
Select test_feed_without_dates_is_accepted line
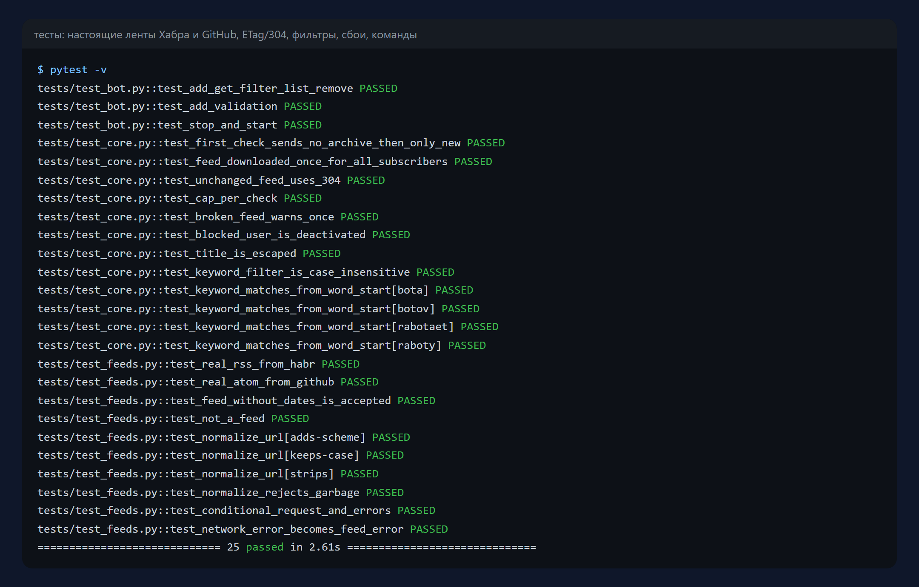[237, 400]
